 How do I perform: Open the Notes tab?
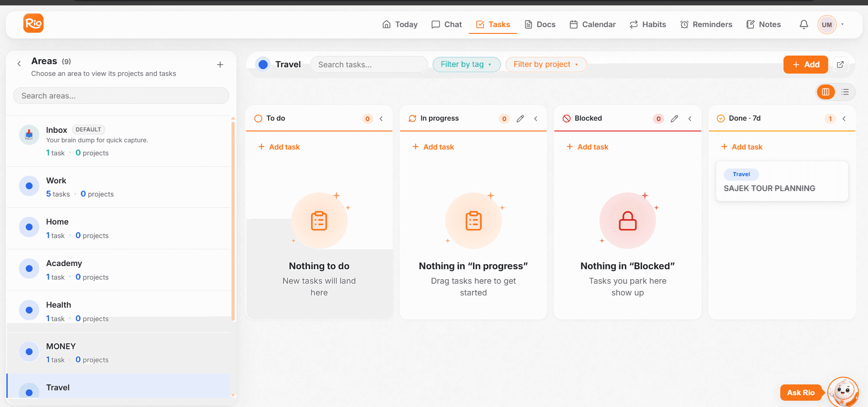coord(764,24)
